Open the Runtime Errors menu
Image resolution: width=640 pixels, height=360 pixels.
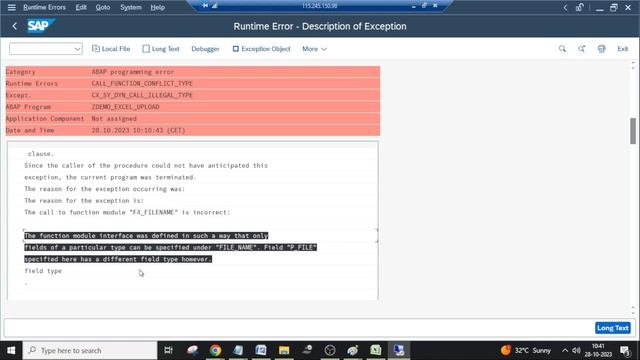(x=44, y=7)
